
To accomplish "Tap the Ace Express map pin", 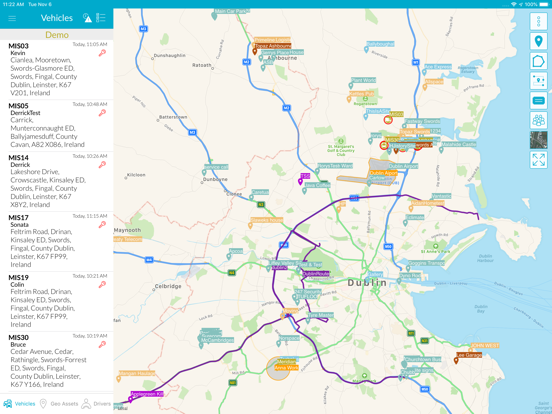I will tap(424, 72).
